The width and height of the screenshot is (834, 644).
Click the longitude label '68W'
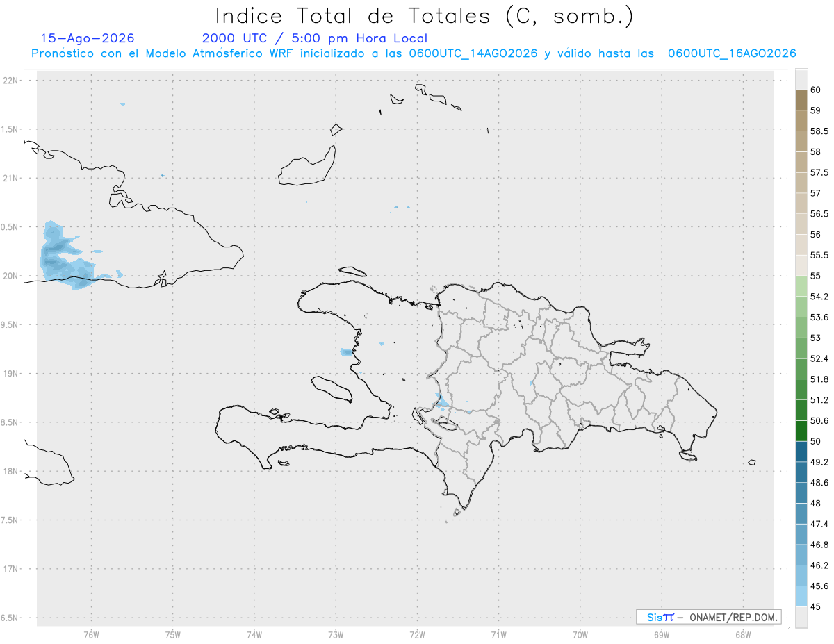(x=743, y=635)
